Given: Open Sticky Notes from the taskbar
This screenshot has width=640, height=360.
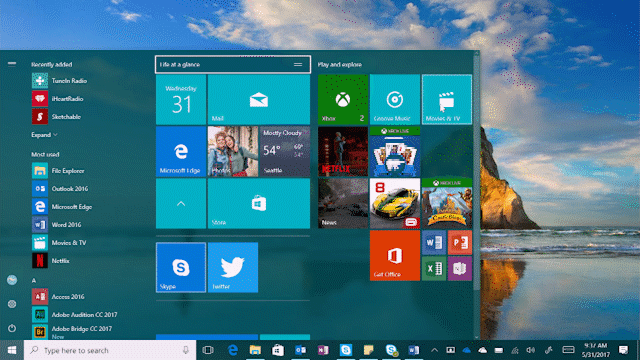Looking at the screenshot, I should tap(368, 350).
